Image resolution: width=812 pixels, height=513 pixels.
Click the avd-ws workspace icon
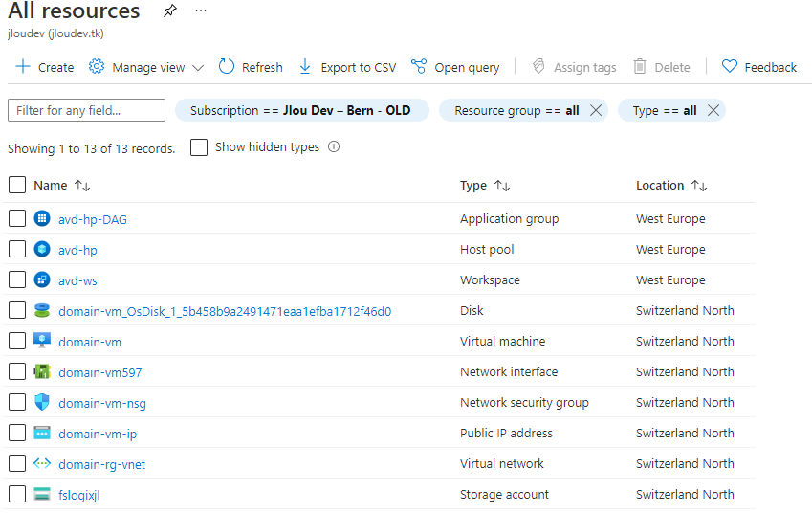coord(42,279)
